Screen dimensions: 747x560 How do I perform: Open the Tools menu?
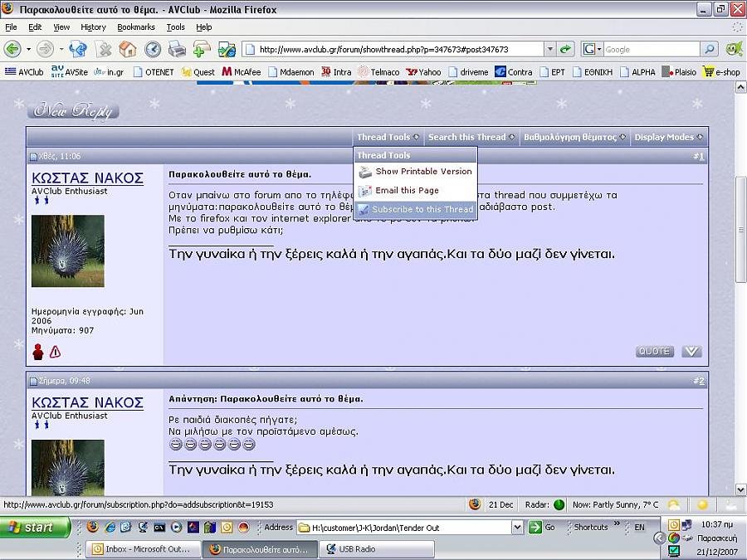[175, 27]
